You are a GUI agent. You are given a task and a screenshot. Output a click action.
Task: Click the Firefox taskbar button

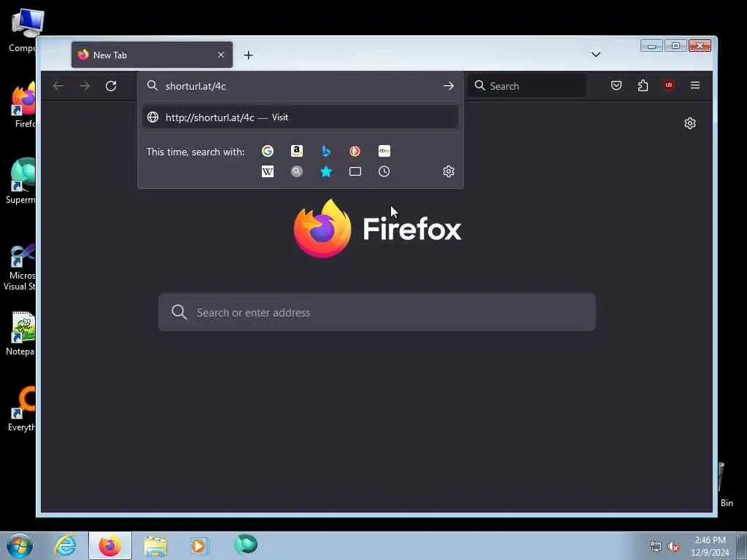pyautogui.click(x=110, y=545)
